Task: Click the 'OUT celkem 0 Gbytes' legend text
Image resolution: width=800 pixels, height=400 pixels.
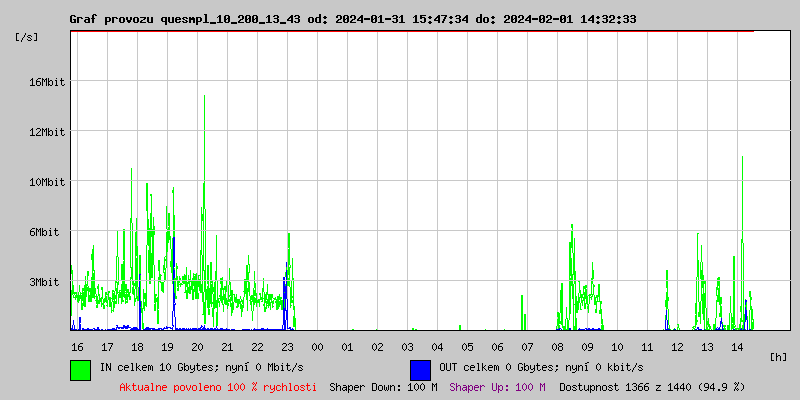Action: click(x=541, y=367)
